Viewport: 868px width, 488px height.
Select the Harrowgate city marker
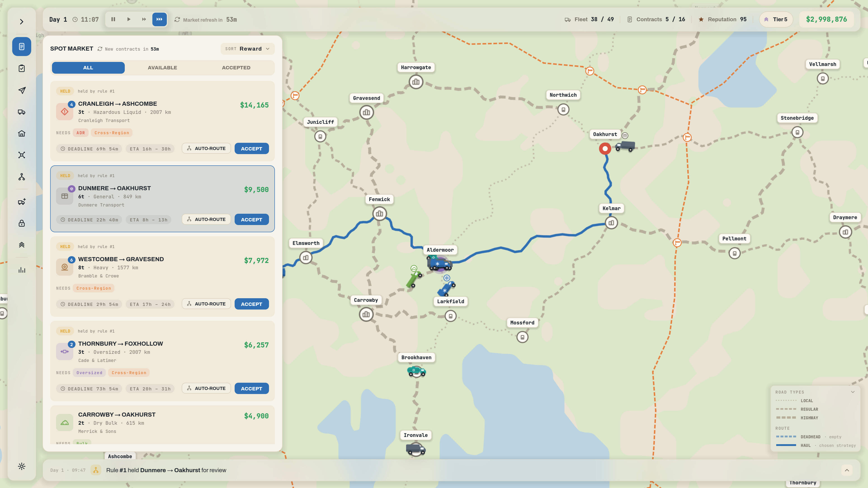click(416, 82)
